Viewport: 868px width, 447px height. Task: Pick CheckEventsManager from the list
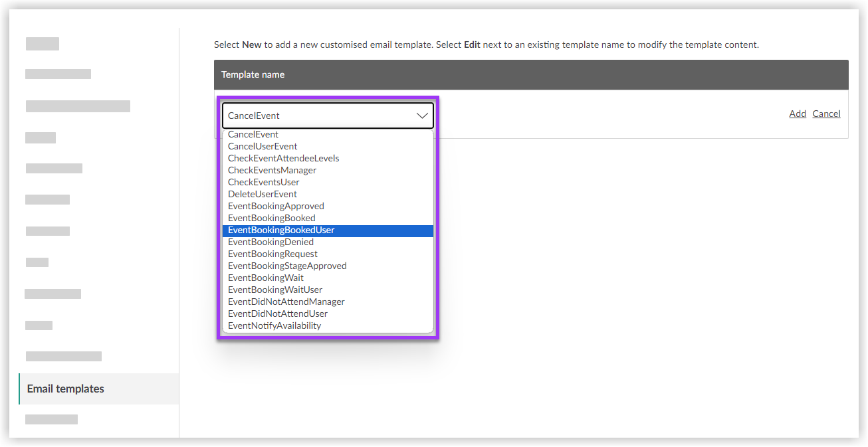[x=272, y=171]
